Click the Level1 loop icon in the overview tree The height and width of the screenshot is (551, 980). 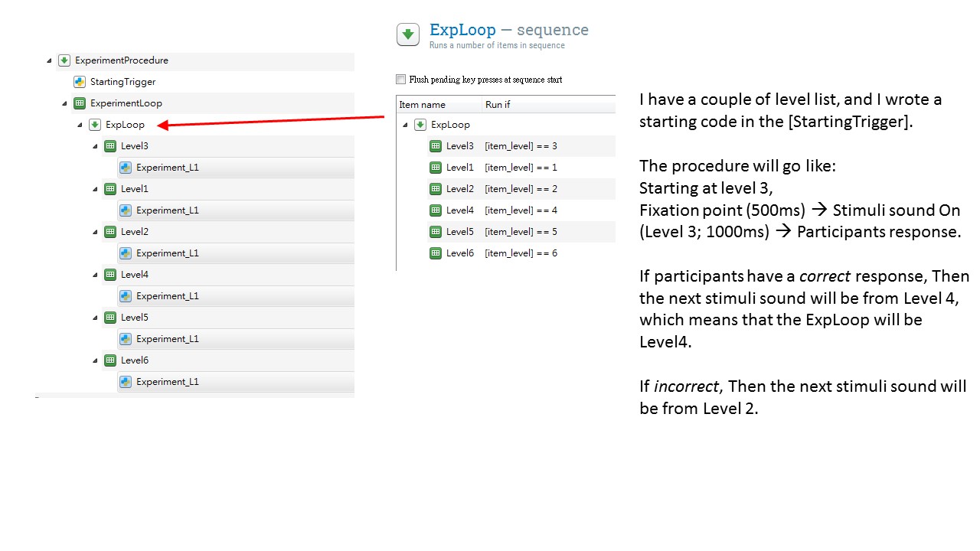coord(110,189)
